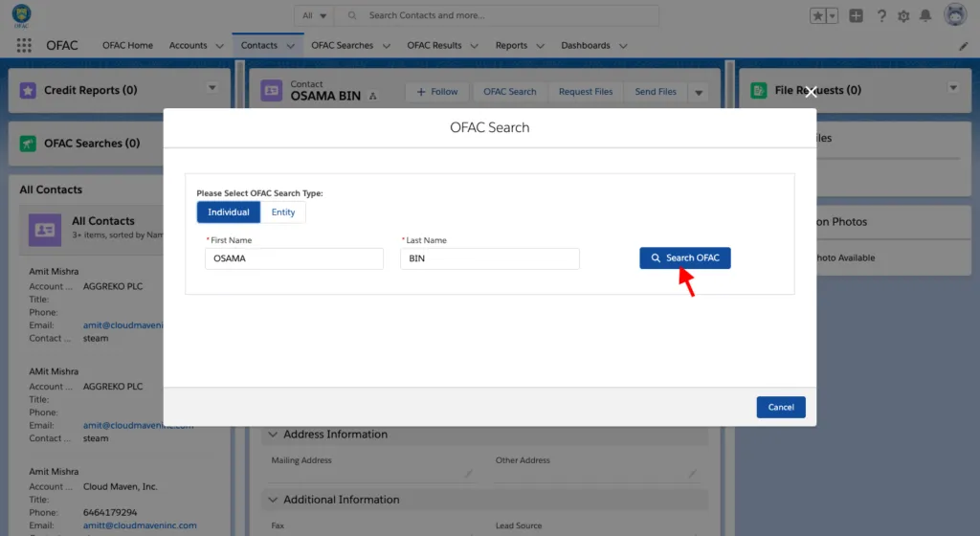Open the global actions plus icon
This screenshot has height=536, width=980.
856,15
